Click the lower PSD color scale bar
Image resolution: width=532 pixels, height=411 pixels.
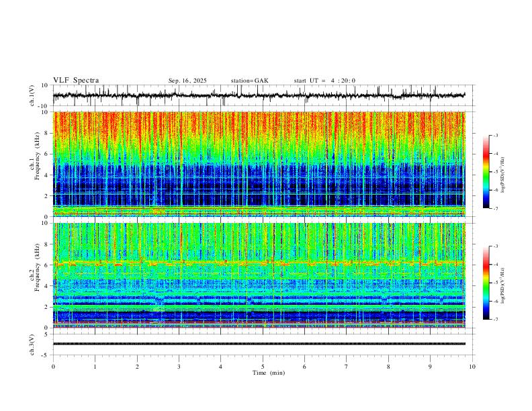486,283
